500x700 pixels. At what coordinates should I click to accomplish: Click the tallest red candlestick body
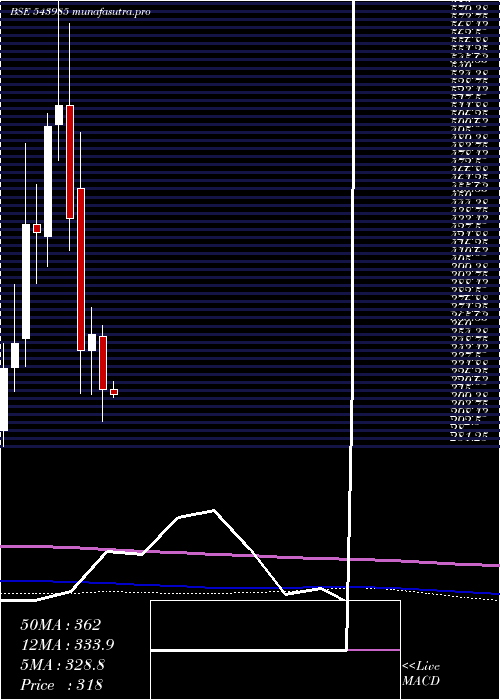[x=81, y=269]
